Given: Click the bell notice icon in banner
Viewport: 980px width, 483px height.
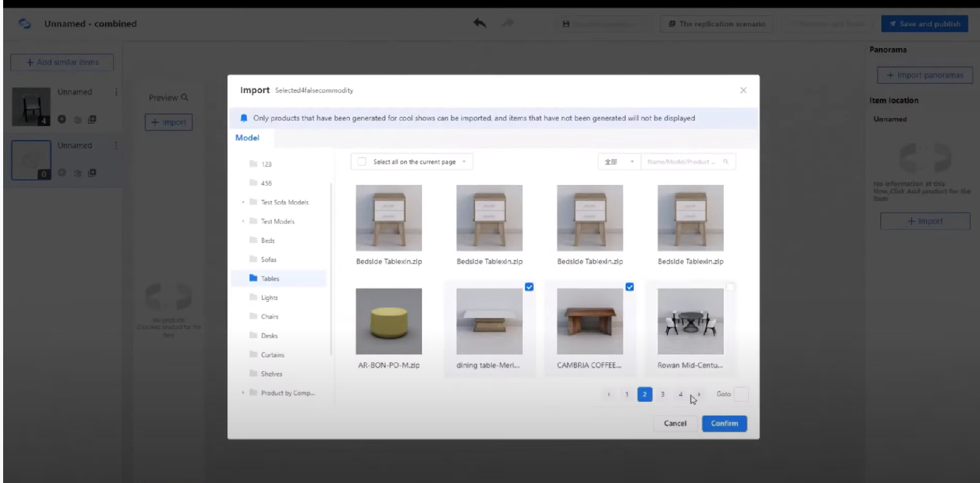Looking at the screenshot, I should pyautogui.click(x=244, y=118).
